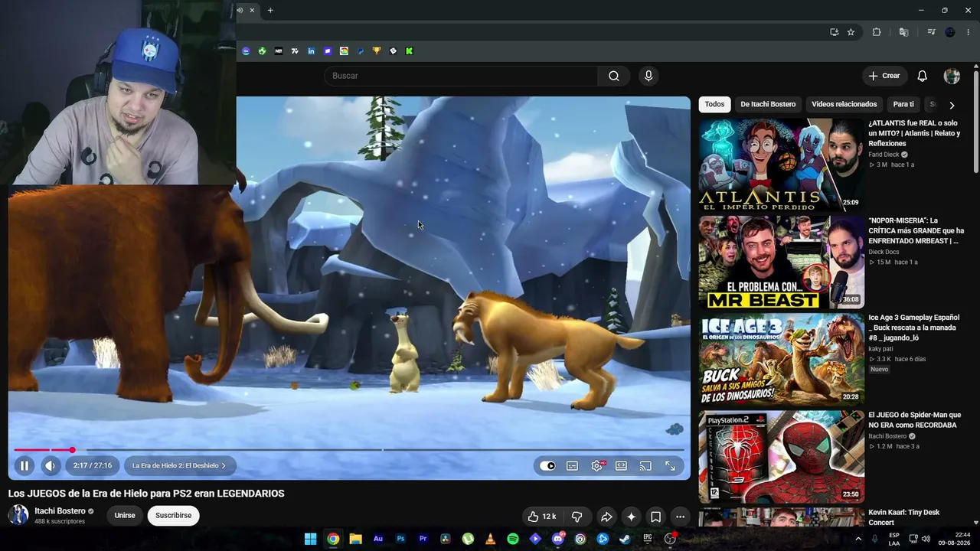Viewport: 980px width, 551px height.
Task: Switch to theater mode view
Action: (x=621, y=465)
